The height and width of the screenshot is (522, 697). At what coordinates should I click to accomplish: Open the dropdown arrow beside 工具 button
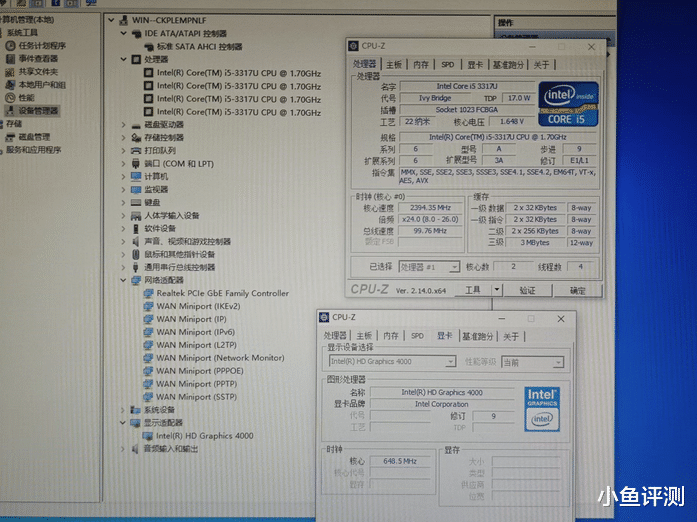[x=497, y=290]
